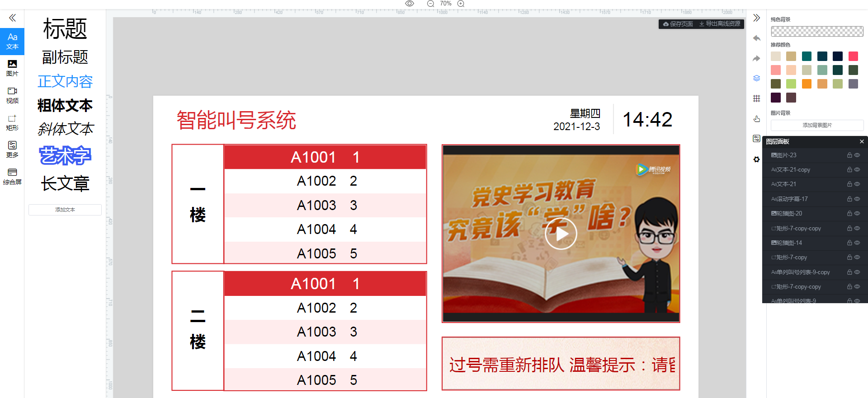Insert a 标题 heading text preset
Viewport: 868px width, 398px height.
pos(65,29)
